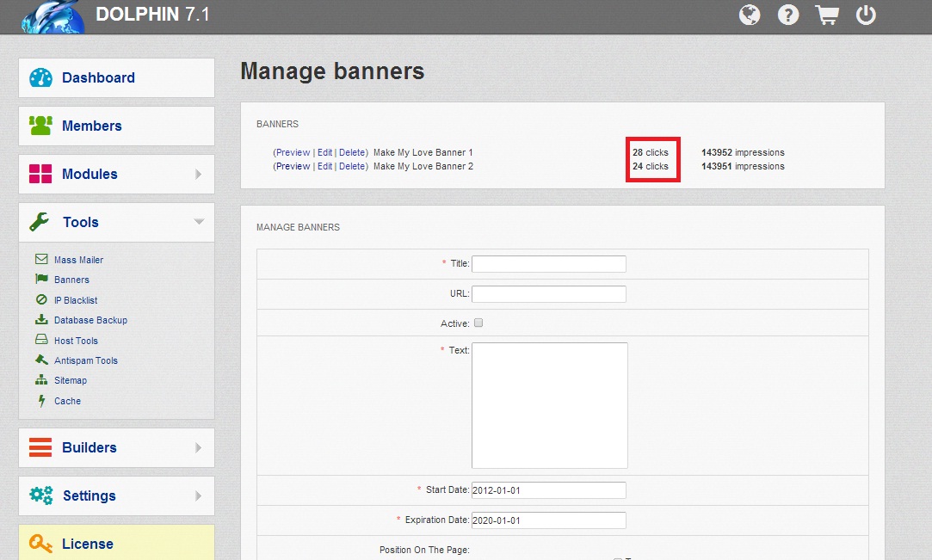The height and width of the screenshot is (560, 932).
Task: Click the Antispam Tools gavel icon
Action: [40, 360]
